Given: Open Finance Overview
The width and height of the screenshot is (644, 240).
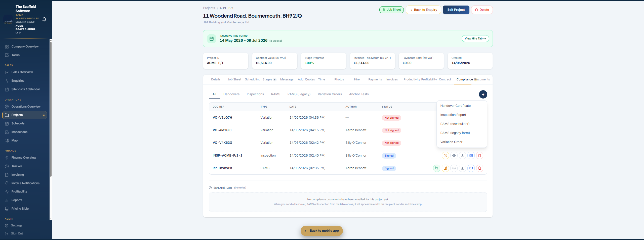Looking at the screenshot, I should coord(25,158).
